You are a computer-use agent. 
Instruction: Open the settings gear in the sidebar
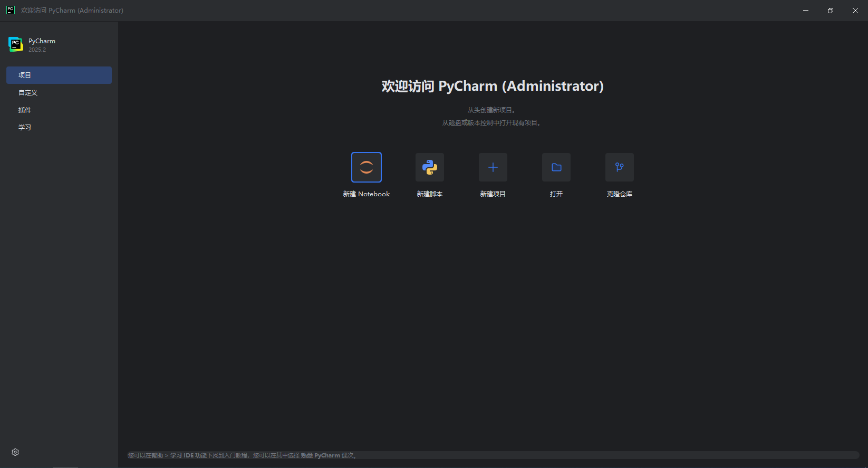pos(15,452)
